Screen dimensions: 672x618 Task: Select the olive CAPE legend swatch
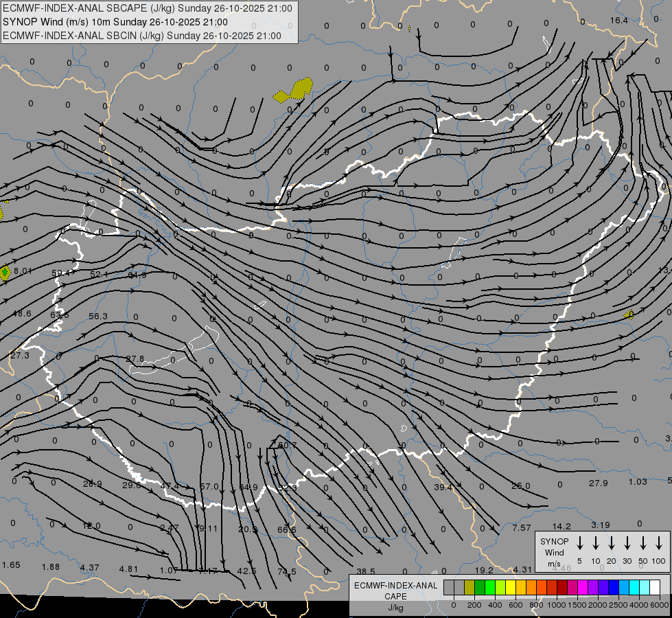(x=470, y=588)
